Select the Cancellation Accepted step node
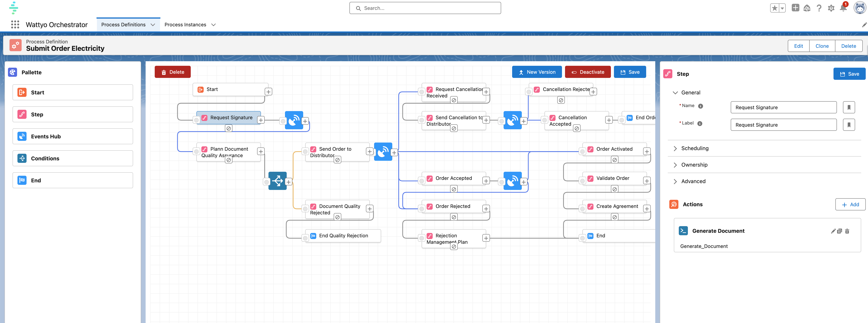Viewport: 868px width, 323px height. [x=577, y=121]
